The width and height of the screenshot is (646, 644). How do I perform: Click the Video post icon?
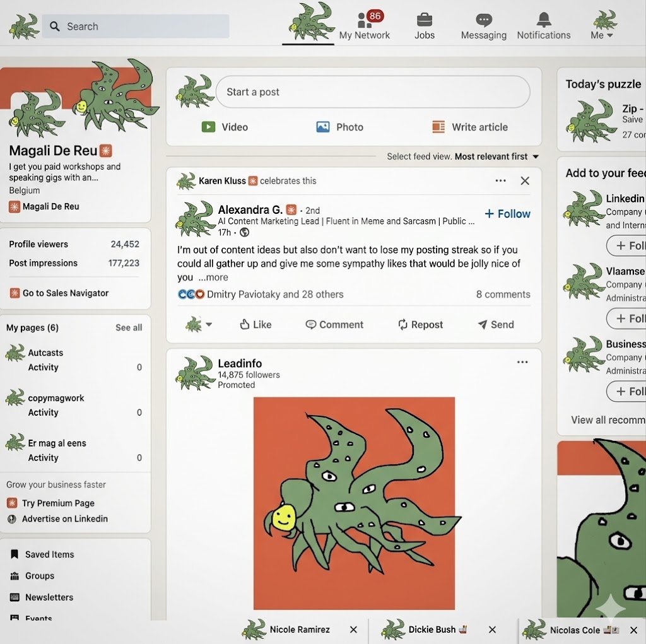click(x=208, y=127)
